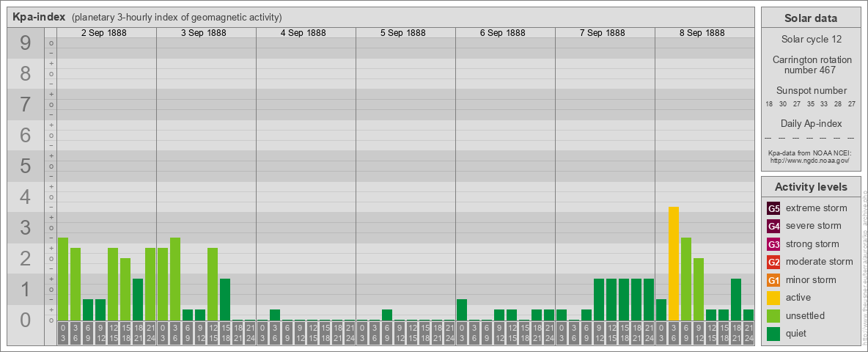Click the 'severe storm' legend label
868x352 pixels.
[x=814, y=226]
